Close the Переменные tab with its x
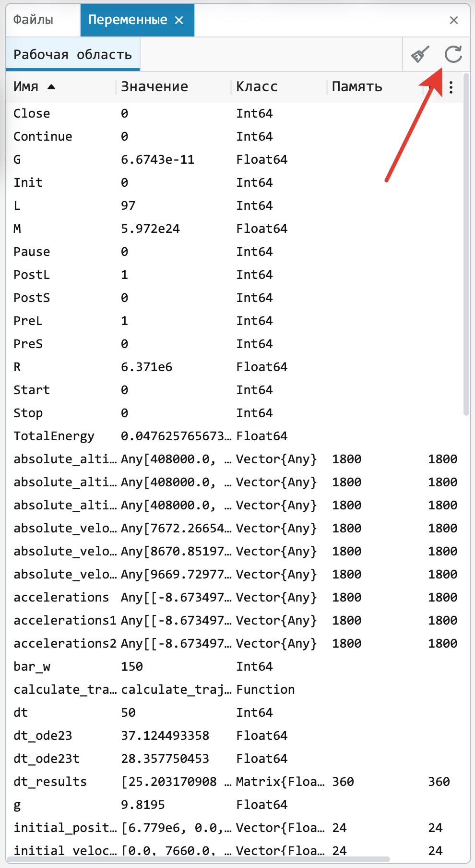Screen dimensions: 475x868 [x=179, y=20]
